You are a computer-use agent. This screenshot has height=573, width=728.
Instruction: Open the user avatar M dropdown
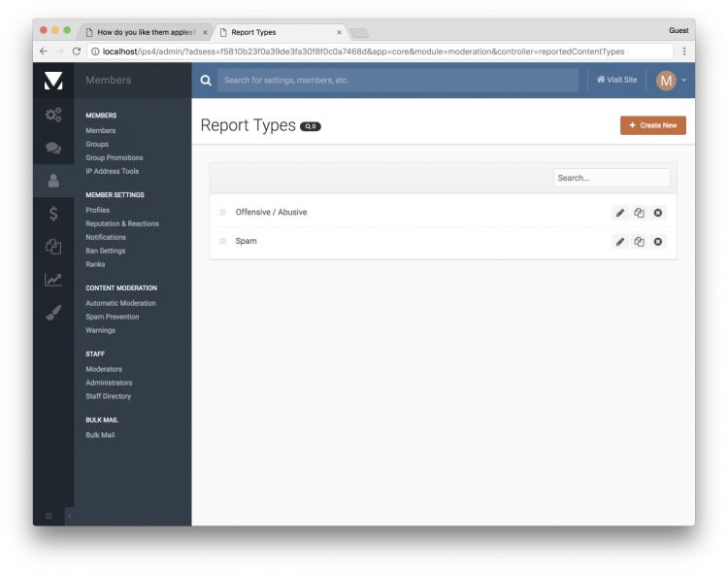pyautogui.click(x=671, y=81)
